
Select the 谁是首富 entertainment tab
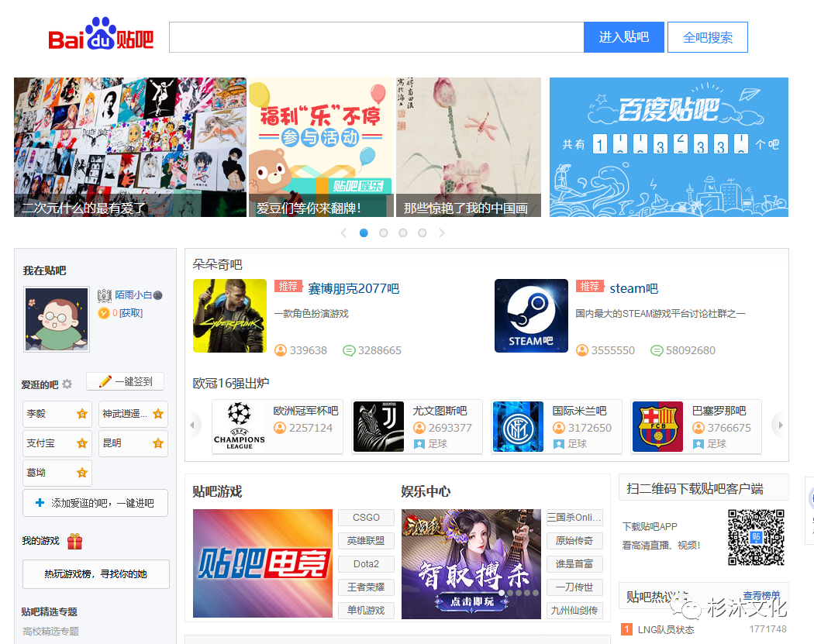(x=574, y=563)
